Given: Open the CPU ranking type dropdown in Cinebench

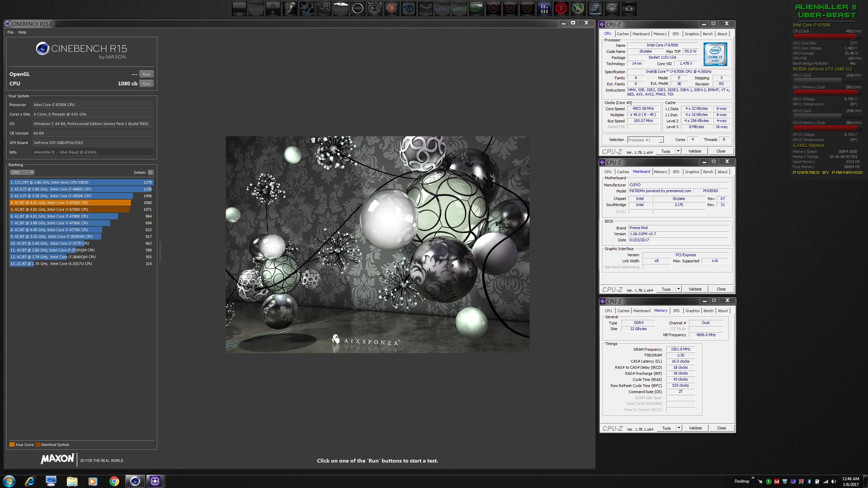Looking at the screenshot, I should pos(22,172).
